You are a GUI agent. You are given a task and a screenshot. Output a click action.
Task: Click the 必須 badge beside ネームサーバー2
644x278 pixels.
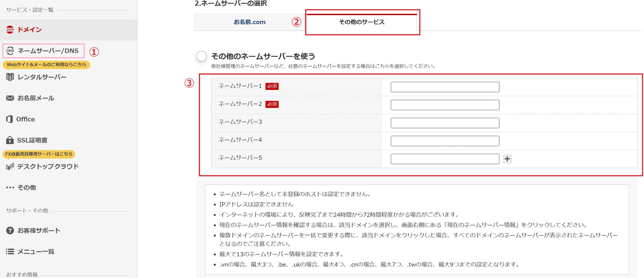(x=272, y=104)
